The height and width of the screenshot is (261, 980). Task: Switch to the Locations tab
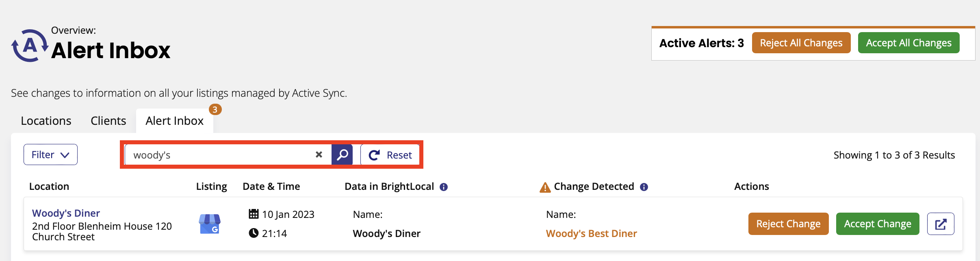tap(46, 121)
